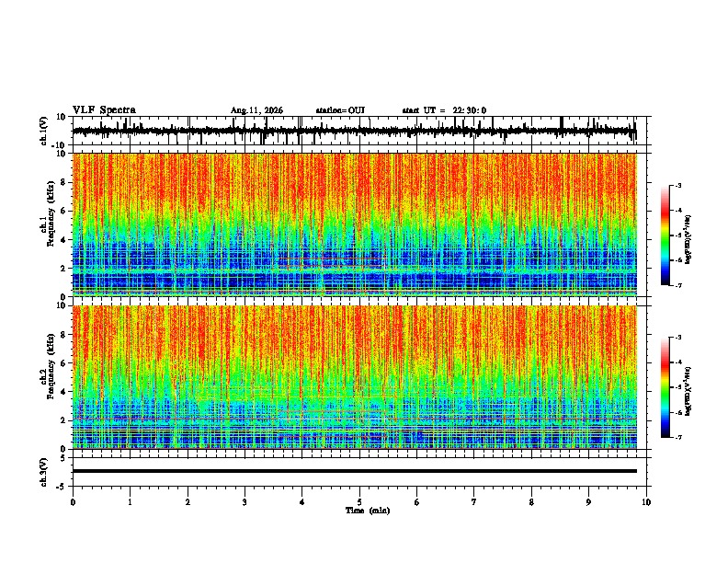
Task: Click the date label "Aug.11, 2026"
Action: (256, 110)
